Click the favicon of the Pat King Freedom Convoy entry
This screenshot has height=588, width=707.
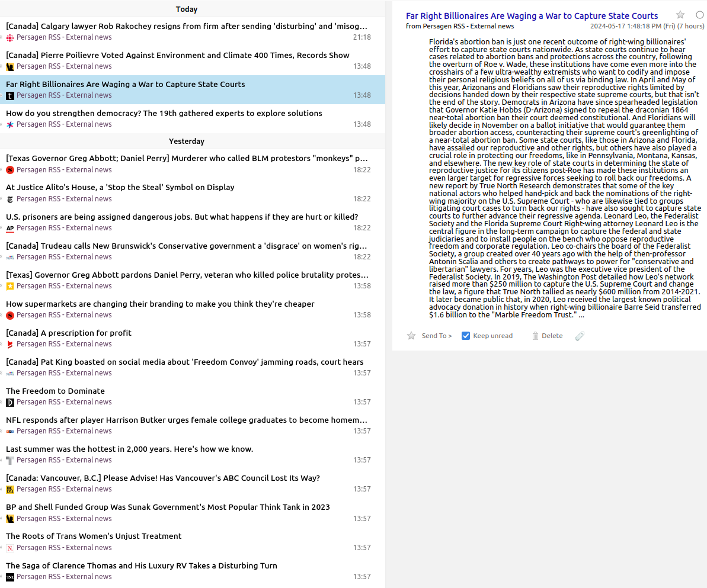click(10, 373)
